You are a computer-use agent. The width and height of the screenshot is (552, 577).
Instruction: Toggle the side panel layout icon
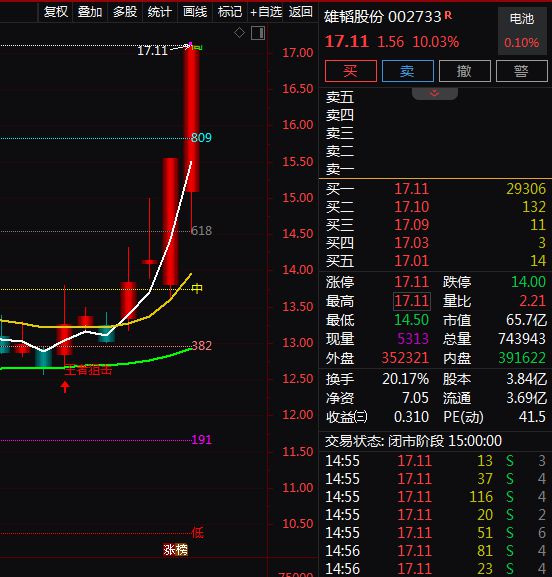point(258,33)
